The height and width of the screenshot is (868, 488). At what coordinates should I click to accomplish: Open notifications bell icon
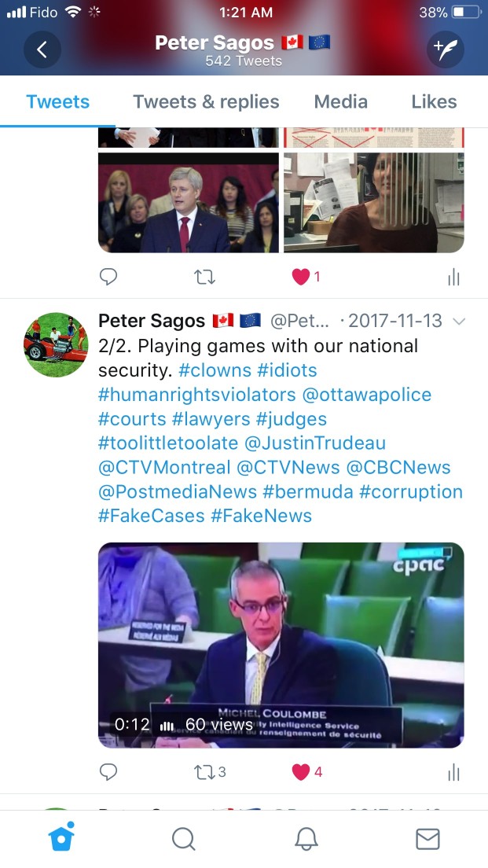(x=306, y=839)
